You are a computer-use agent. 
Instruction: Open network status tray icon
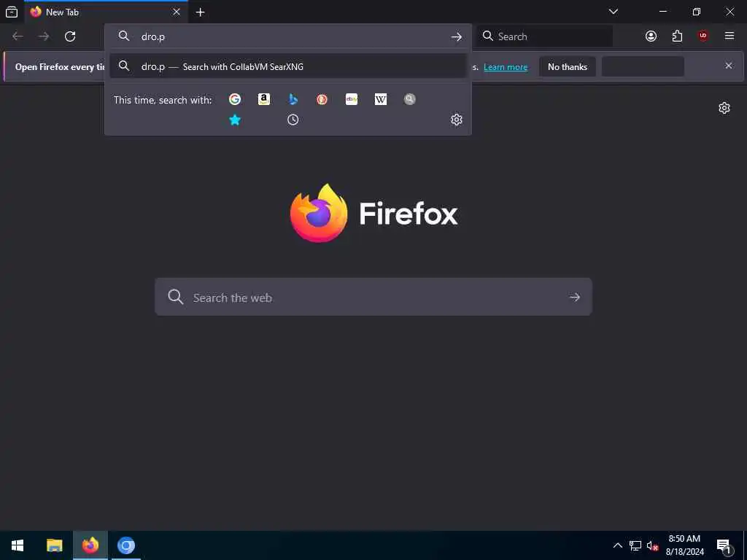coord(635,545)
